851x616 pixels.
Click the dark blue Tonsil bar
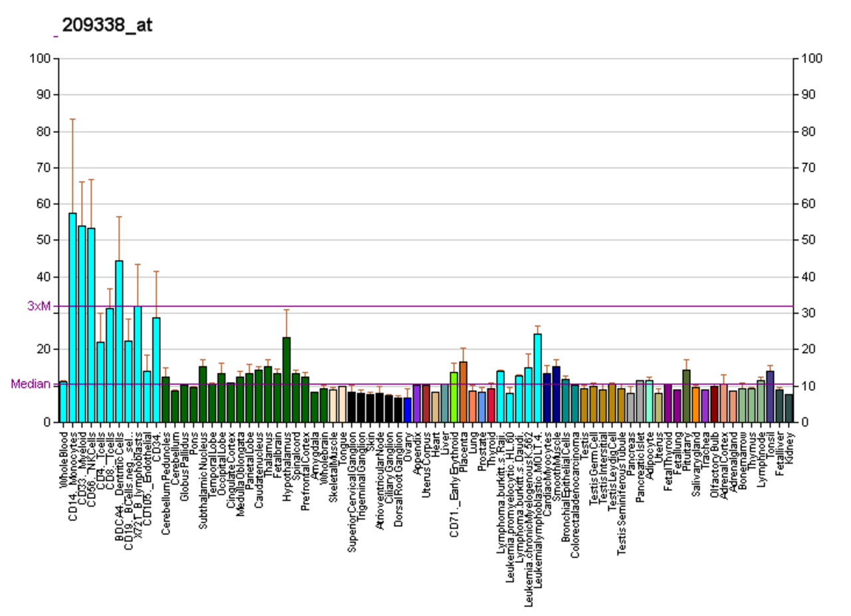tap(771, 397)
